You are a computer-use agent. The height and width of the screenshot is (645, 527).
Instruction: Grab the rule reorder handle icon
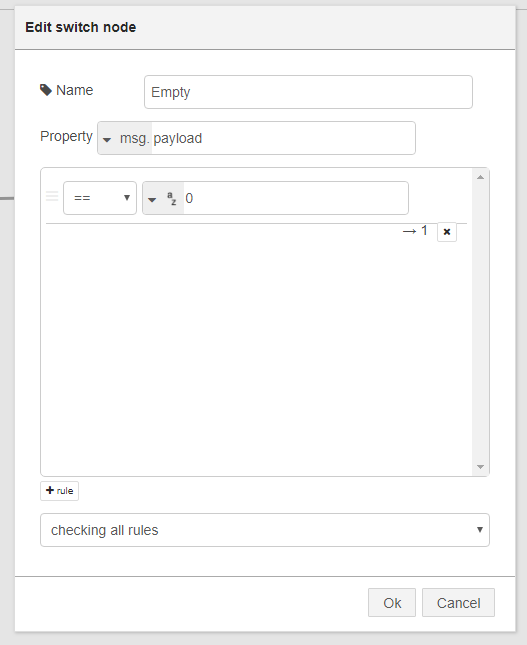52,196
